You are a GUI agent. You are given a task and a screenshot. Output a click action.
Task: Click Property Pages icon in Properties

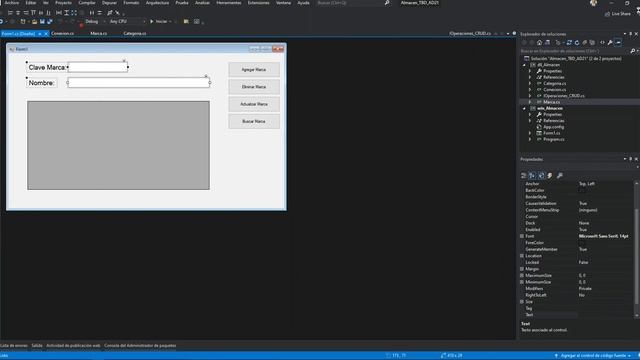point(560,176)
